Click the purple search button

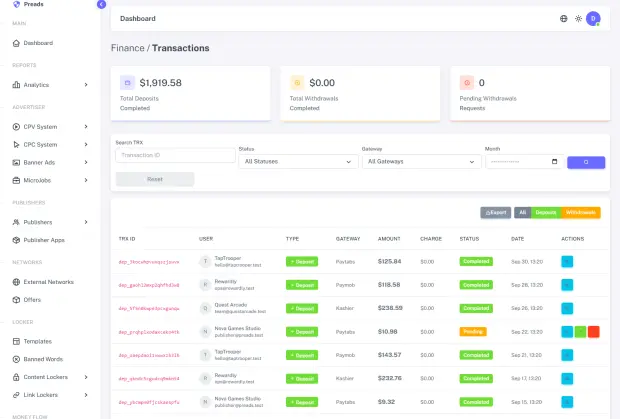[586, 162]
